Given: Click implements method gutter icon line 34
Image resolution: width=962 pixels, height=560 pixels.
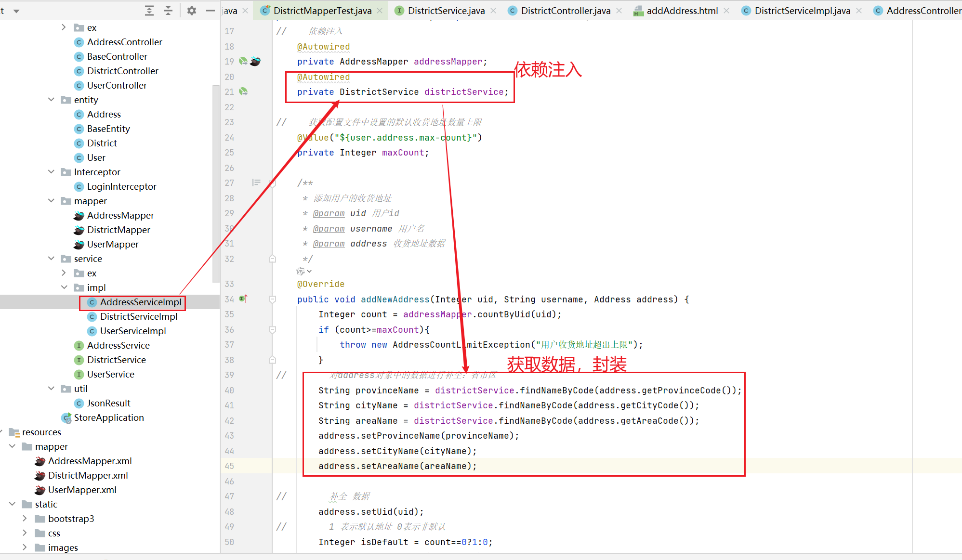Looking at the screenshot, I should (x=243, y=299).
